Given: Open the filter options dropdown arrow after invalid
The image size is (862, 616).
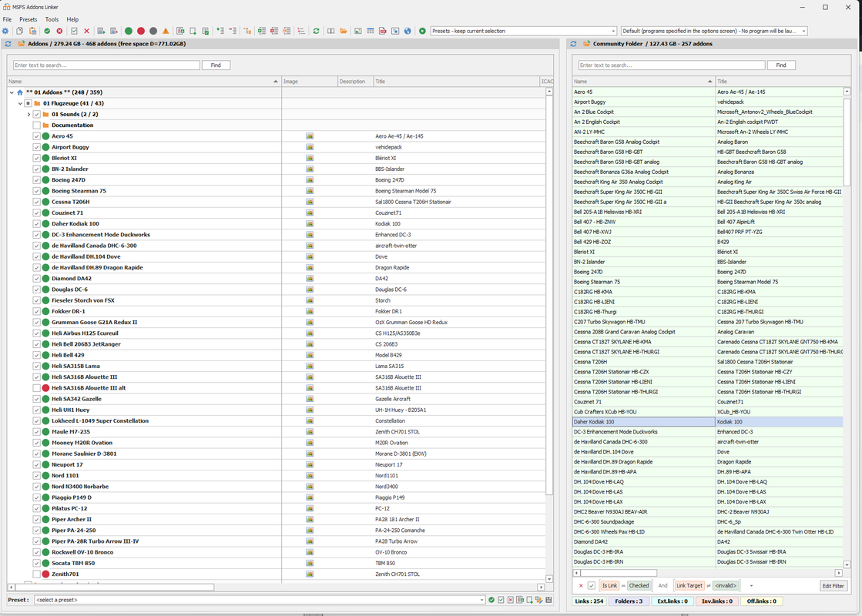Looking at the screenshot, I should 752,586.
